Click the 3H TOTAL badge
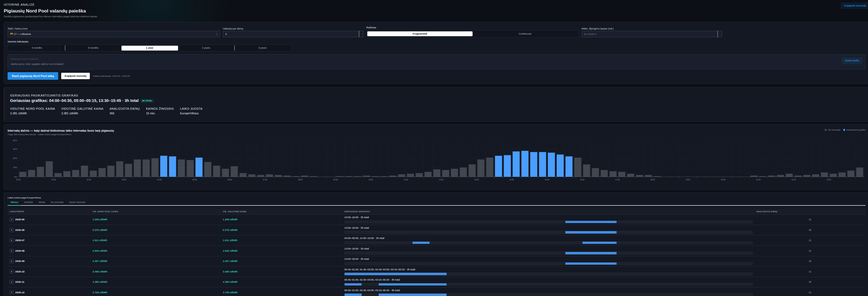Screen dimensions: 868x296 (147, 101)
